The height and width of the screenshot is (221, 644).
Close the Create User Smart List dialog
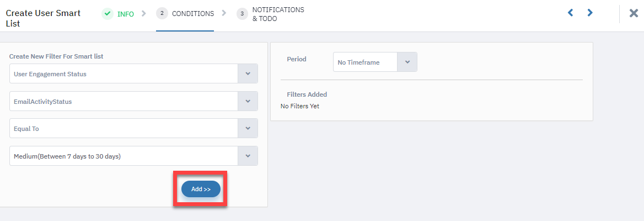click(634, 13)
